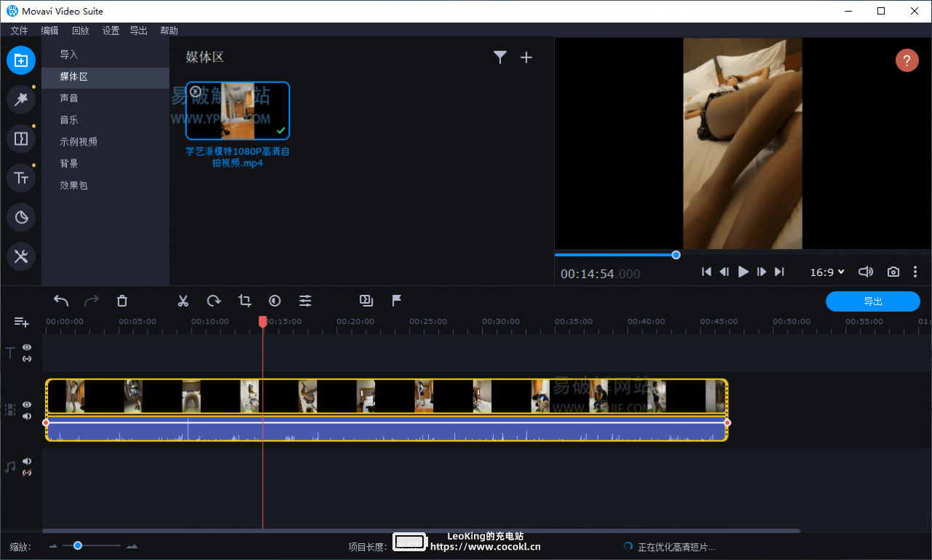Select 媒体区 in the side list
Screen dimensions: 932x560
pyautogui.click(x=106, y=76)
